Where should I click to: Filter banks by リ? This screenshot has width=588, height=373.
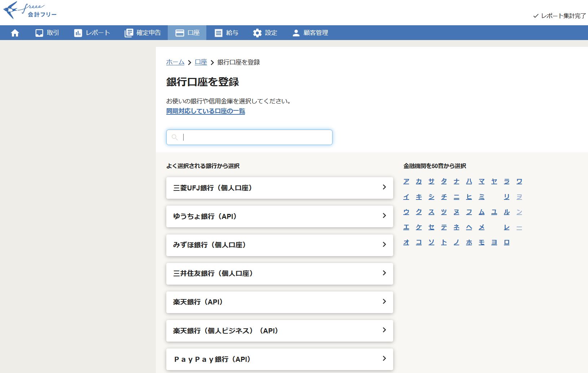coord(507,197)
